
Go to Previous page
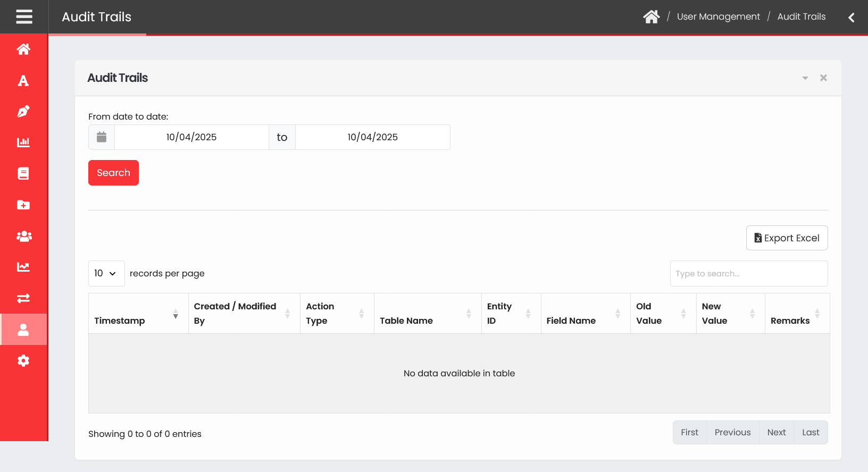point(732,433)
